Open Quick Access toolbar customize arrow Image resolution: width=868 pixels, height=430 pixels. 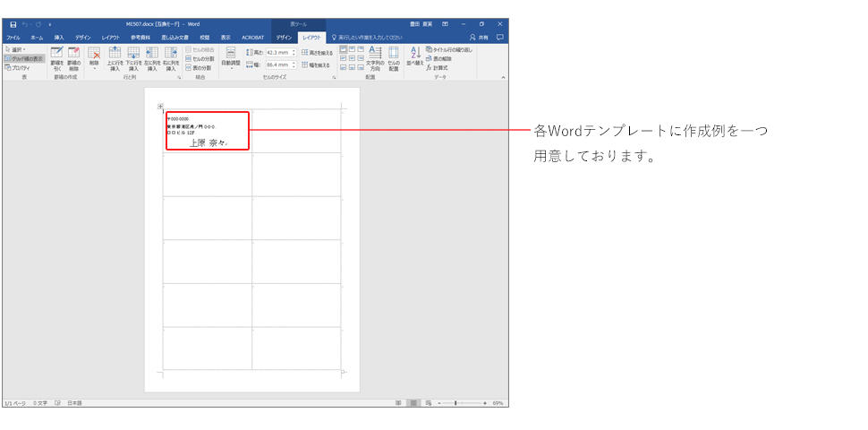(x=50, y=24)
